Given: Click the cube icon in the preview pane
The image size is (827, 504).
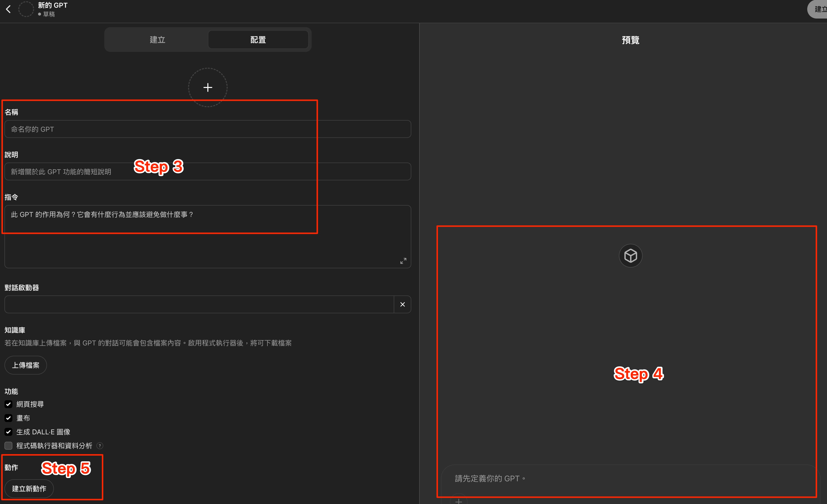Looking at the screenshot, I should click(630, 256).
